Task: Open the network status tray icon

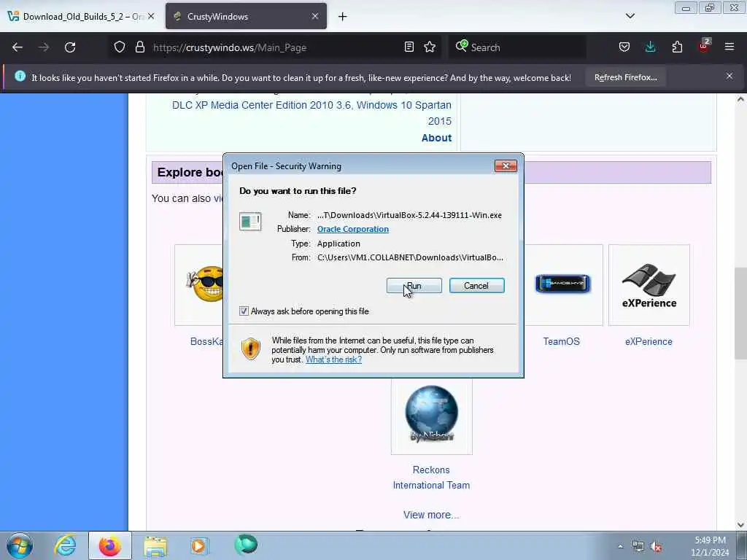Action: click(x=638, y=546)
